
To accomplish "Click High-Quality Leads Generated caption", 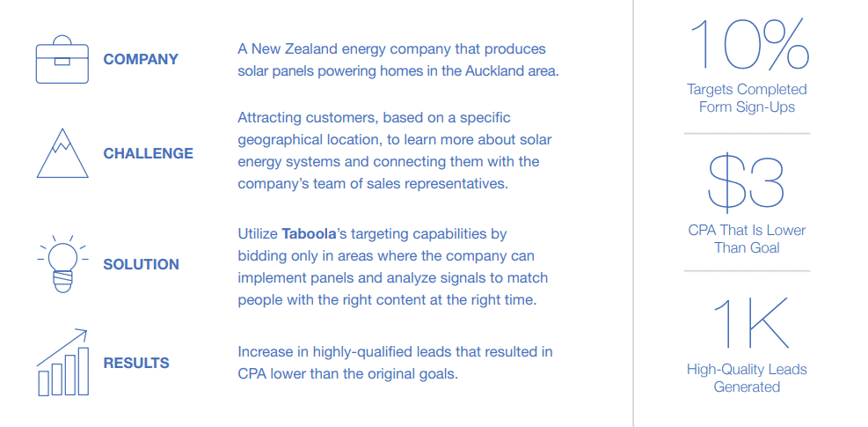I will tap(747, 378).
